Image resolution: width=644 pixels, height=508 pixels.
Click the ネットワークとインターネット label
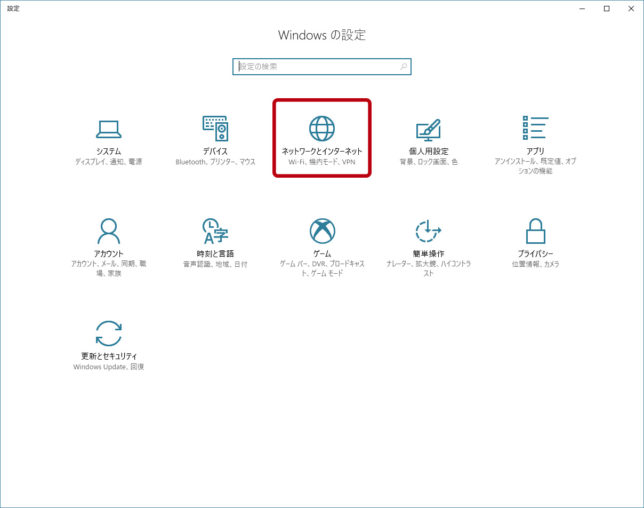(322, 151)
